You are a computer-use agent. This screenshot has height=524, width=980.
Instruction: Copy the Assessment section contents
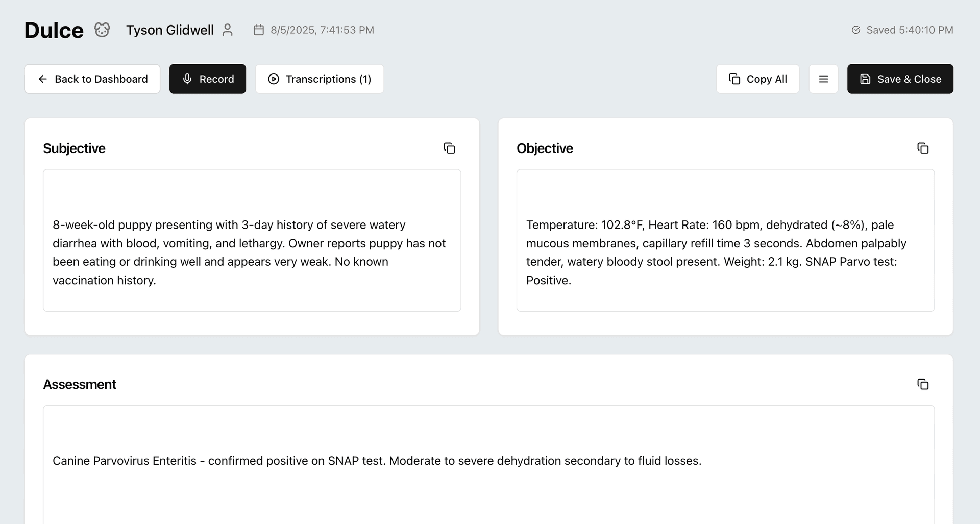click(923, 384)
